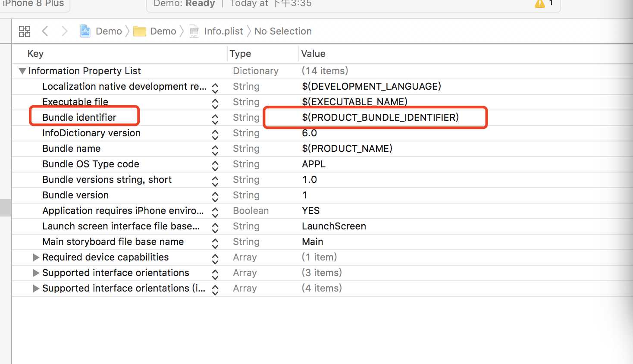Open the related items grid icon
This screenshot has width=633, height=364.
(x=25, y=31)
